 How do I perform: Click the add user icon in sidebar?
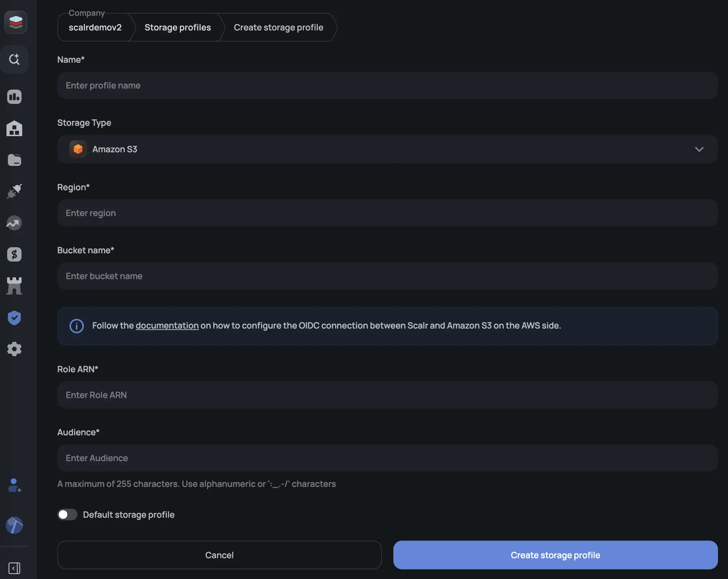click(14, 485)
